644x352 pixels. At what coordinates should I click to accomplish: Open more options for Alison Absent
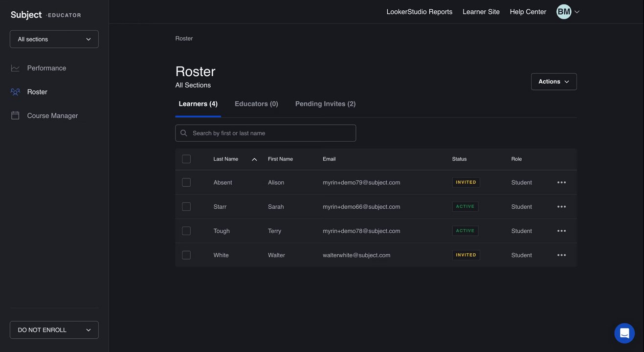coord(561,182)
